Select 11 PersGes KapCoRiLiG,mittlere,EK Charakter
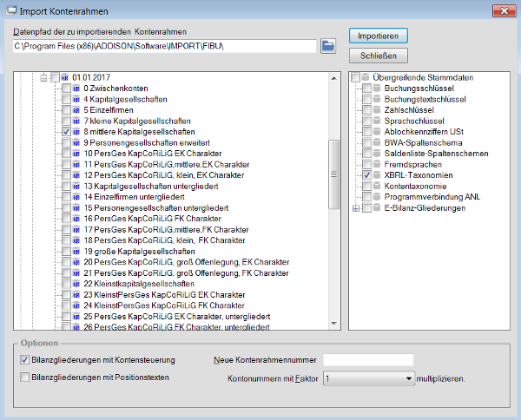 click(x=167, y=164)
